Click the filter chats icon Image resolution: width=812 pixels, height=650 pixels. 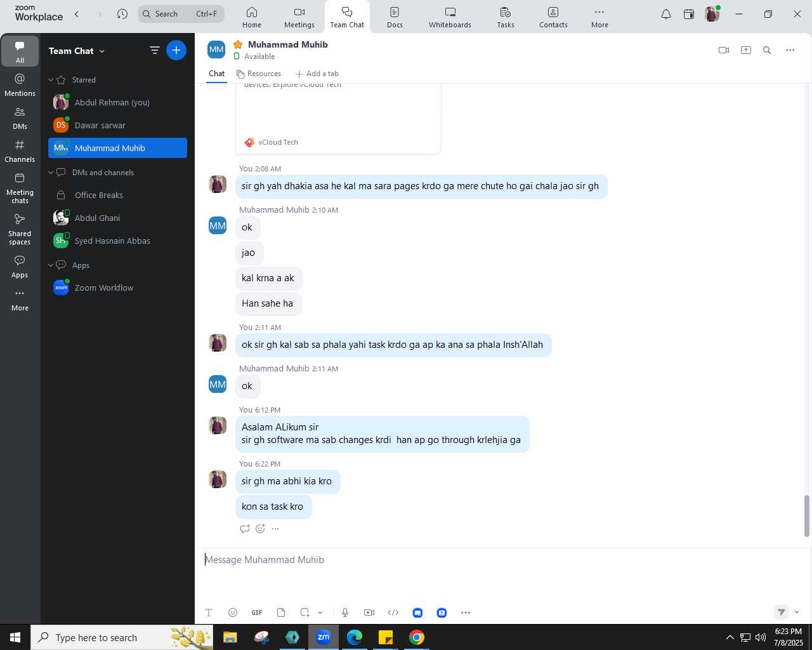click(x=154, y=50)
